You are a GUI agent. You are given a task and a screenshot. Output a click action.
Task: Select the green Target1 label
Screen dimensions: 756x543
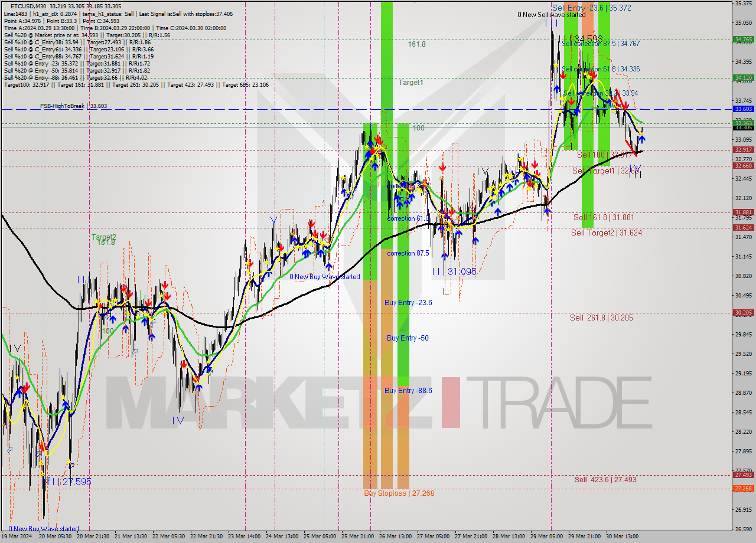(410, 83)
